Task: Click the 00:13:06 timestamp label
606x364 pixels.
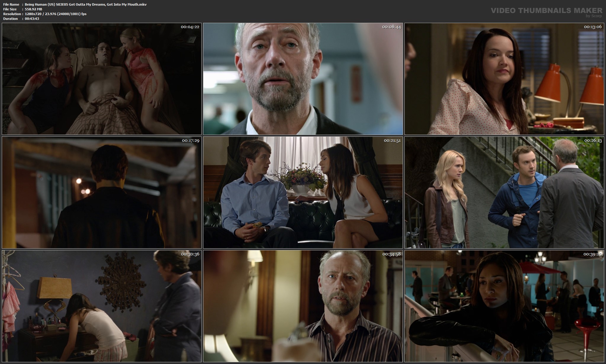Action: pyautogui.click(x=593, y=27)
